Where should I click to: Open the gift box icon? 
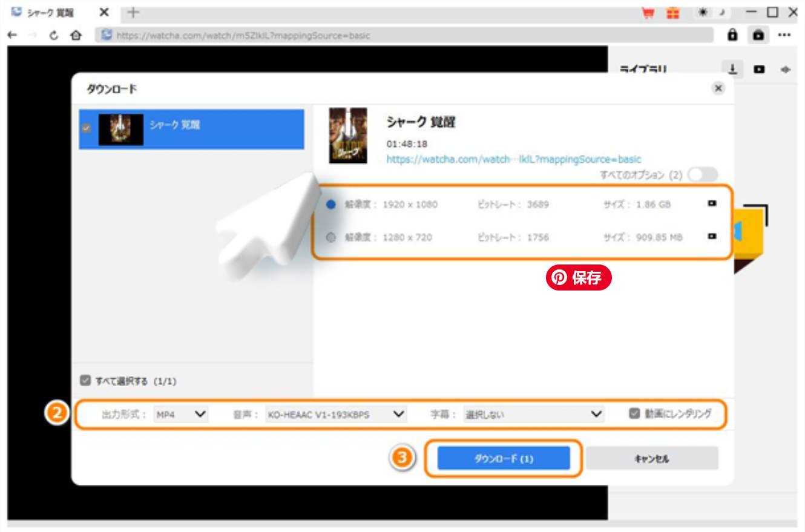[x=672, y=12]
